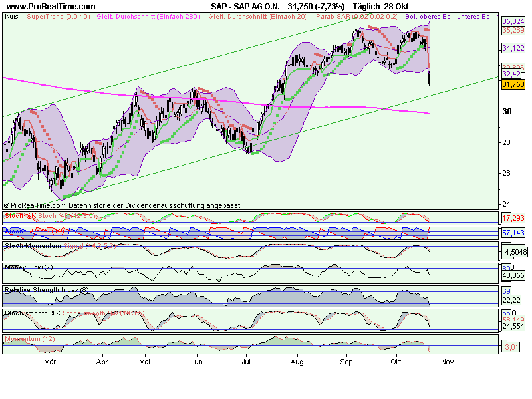Click the 35,824 upper Bollinger price label
The height and width of the screenshot is (399, 532).
click(x=513, y=21)
